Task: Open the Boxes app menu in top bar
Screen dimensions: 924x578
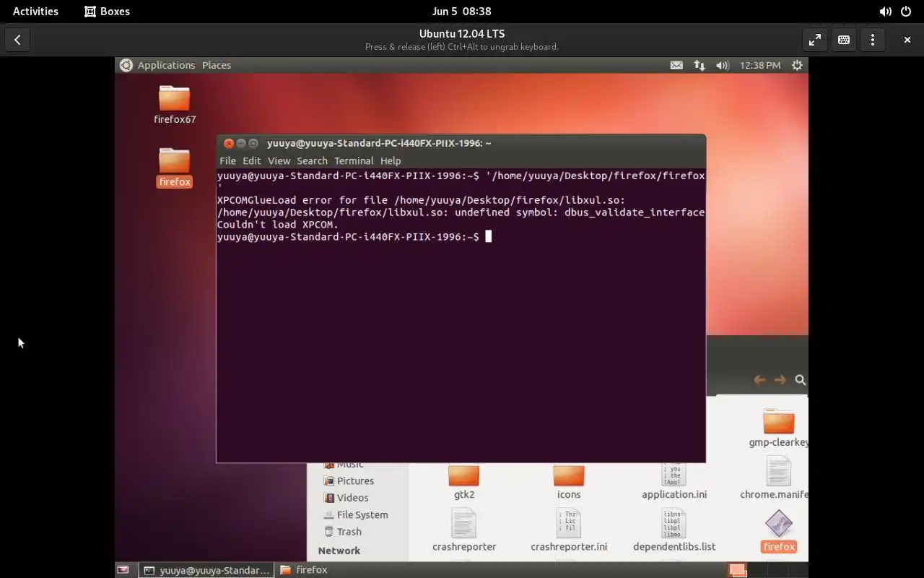Action: pyautogui.click(x=107, y=12)
